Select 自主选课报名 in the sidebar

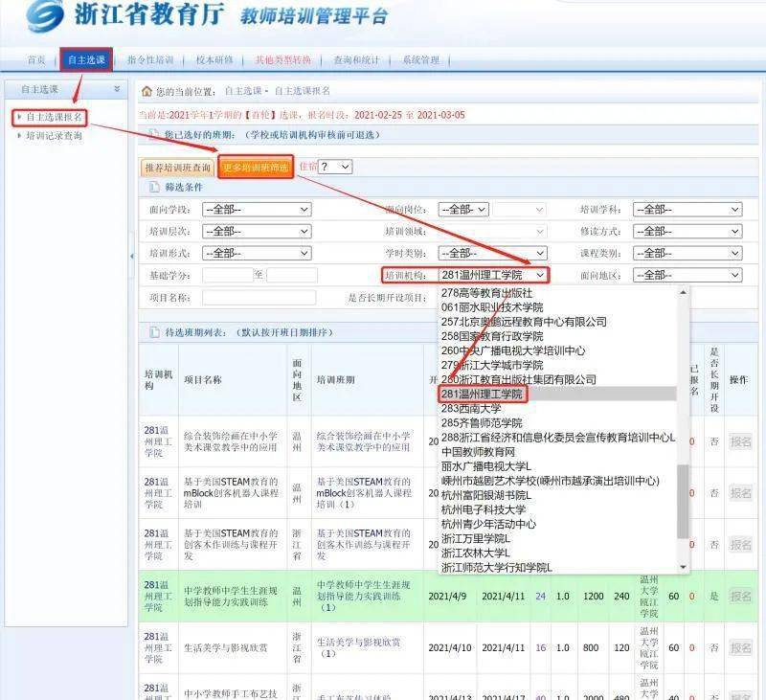click(x=54, y=117)
